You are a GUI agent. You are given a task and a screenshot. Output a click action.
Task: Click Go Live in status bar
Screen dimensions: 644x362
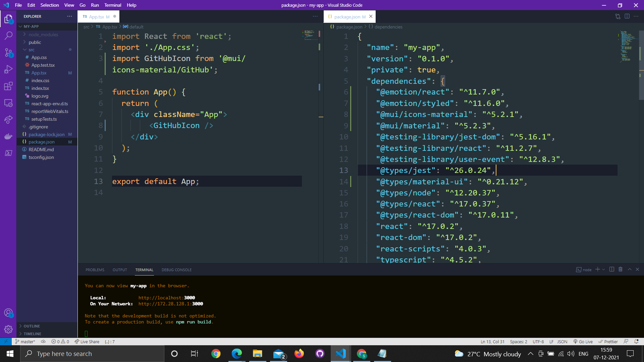coord(583,342)
